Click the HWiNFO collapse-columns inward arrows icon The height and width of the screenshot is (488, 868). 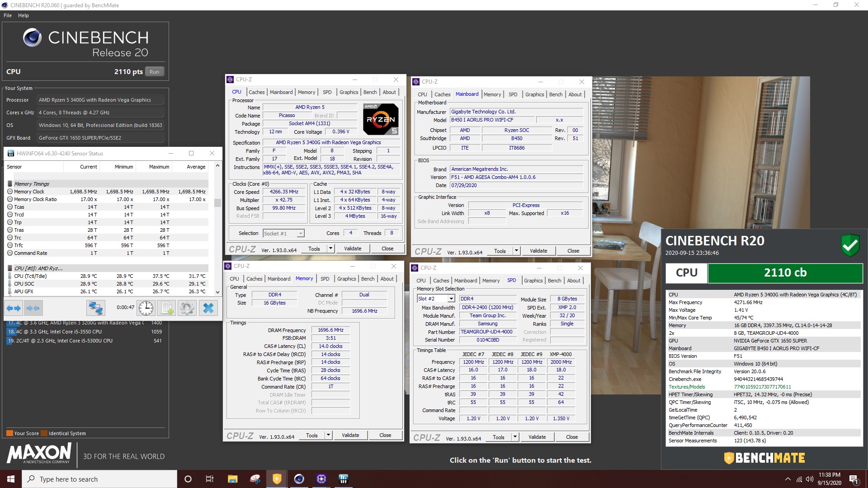(x=33, y=308)
